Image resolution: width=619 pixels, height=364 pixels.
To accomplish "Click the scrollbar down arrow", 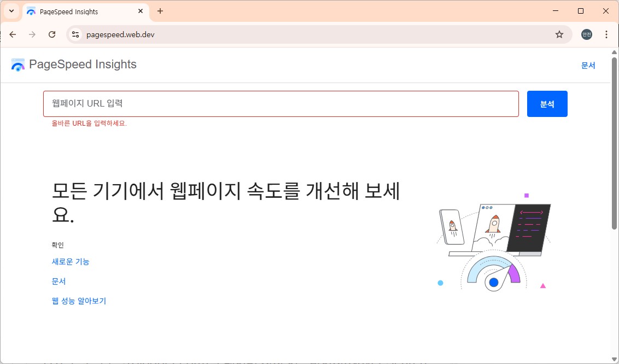I will (x=614, y=358).
